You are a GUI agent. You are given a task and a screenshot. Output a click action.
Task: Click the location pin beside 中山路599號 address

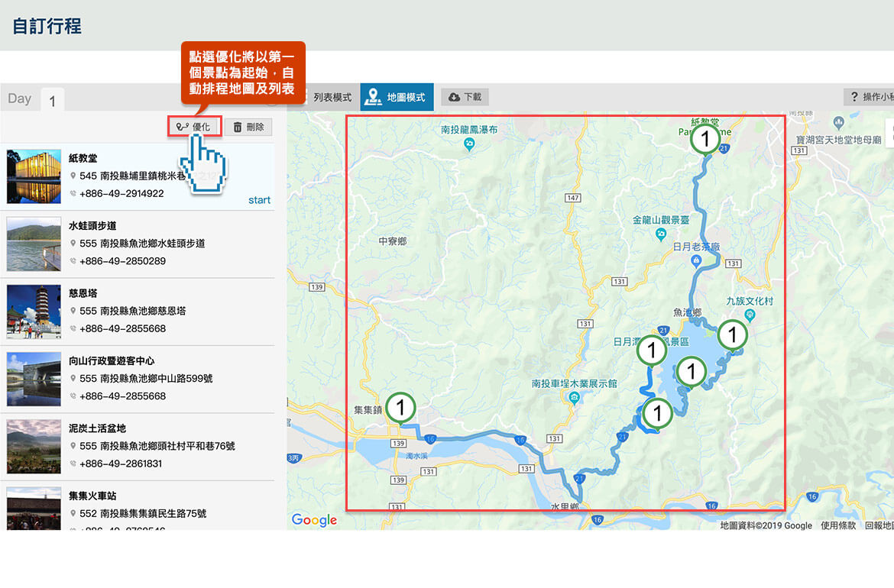73,378
